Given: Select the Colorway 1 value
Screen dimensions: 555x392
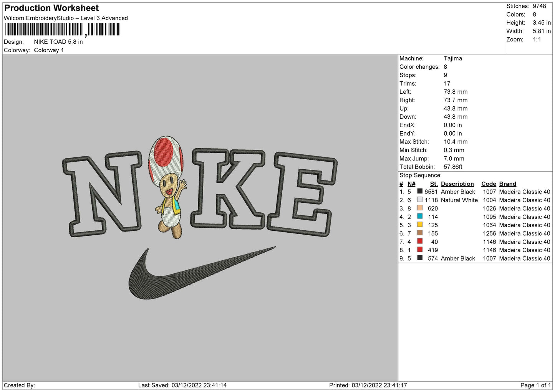Looking at the screenshot, I should pos(49,50).
